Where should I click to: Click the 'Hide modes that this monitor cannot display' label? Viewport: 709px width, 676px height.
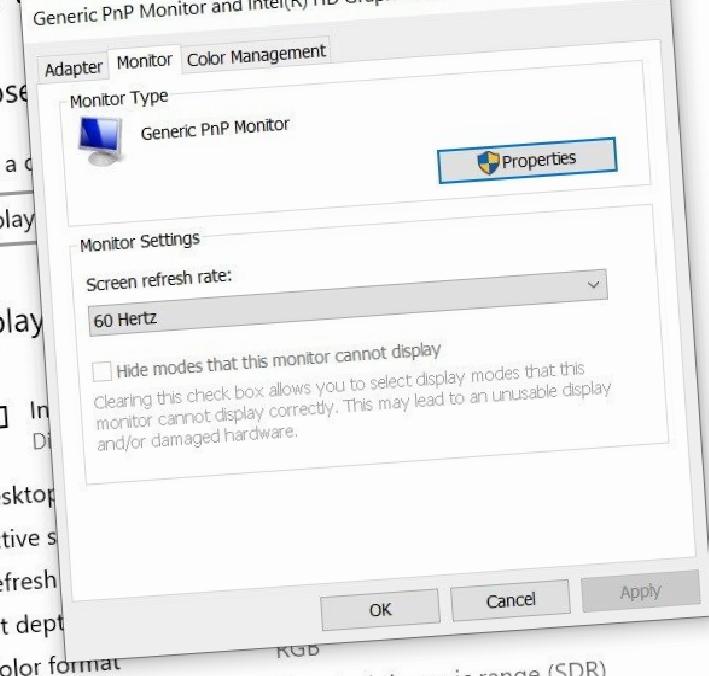[278, 360]
